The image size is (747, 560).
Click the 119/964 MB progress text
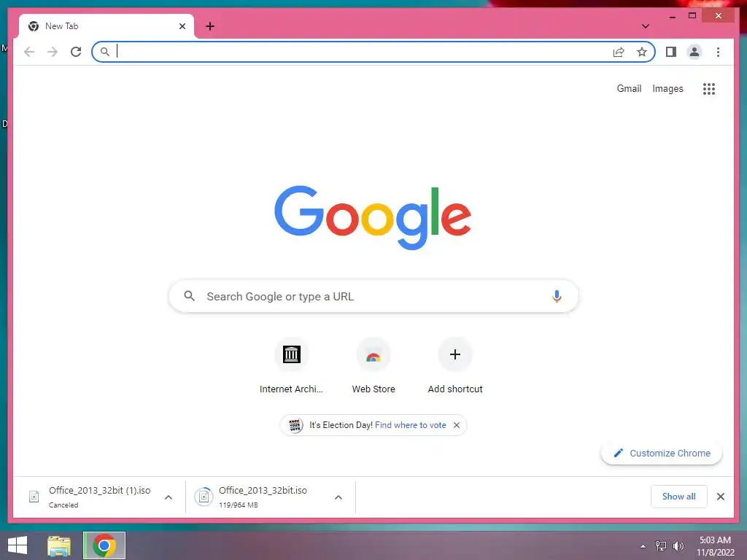[x=239, y=505]
